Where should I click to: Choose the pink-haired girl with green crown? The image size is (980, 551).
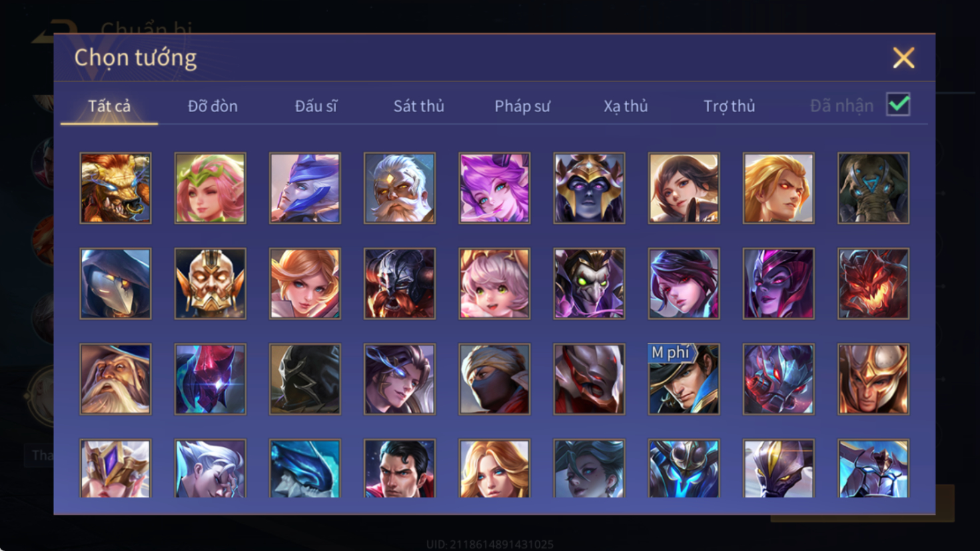coord(210,188)
